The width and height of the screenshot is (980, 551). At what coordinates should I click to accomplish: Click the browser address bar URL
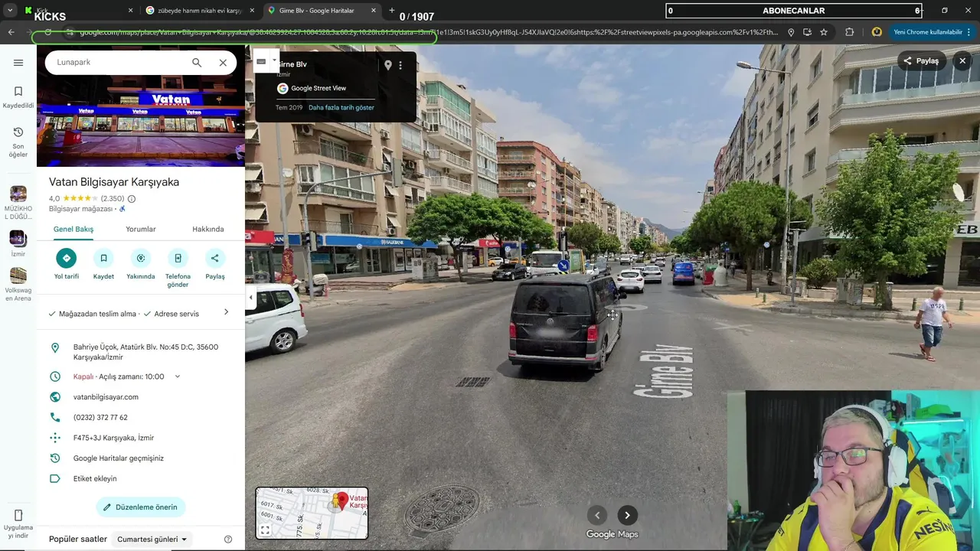(x=429, y=32)
